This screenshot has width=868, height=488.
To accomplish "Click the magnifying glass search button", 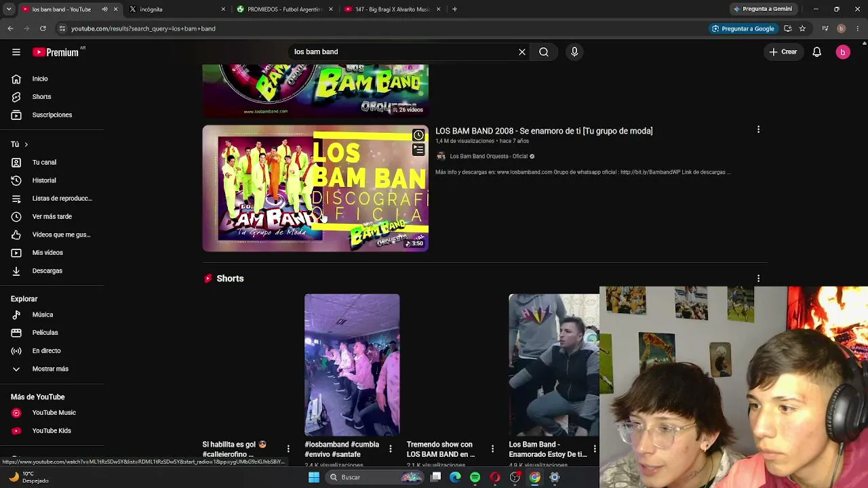I will [x=544, y=52].
